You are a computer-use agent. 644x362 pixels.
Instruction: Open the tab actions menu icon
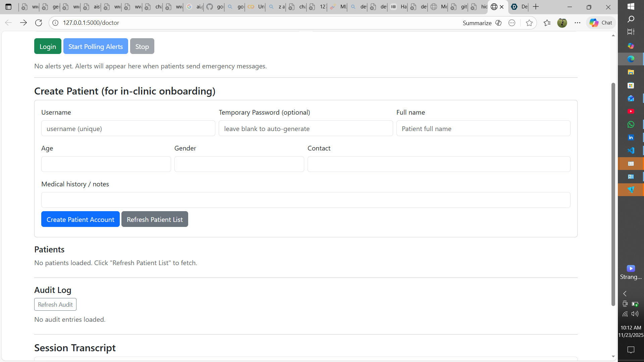tap(9, 7)
